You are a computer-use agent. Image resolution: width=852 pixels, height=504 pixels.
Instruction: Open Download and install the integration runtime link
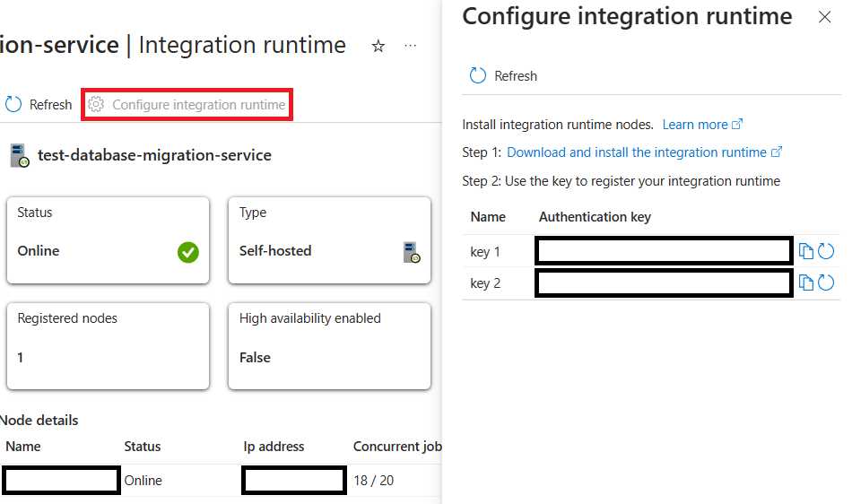coord(645,152)
